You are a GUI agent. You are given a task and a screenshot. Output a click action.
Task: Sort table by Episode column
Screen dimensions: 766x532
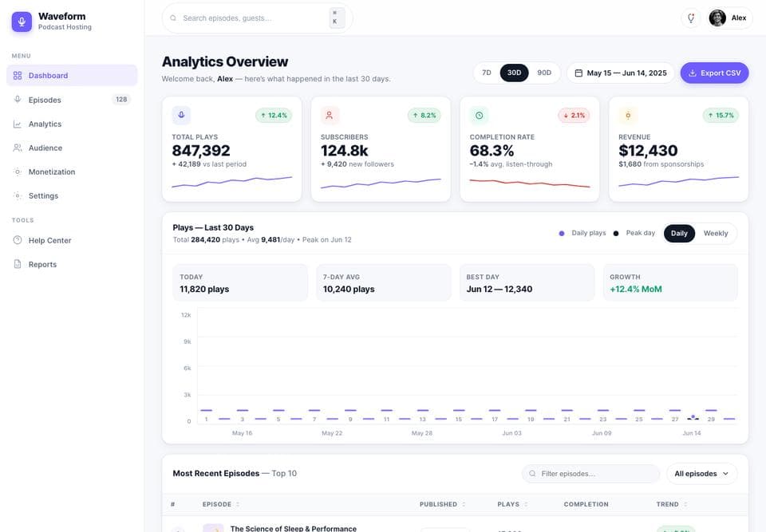221,504
